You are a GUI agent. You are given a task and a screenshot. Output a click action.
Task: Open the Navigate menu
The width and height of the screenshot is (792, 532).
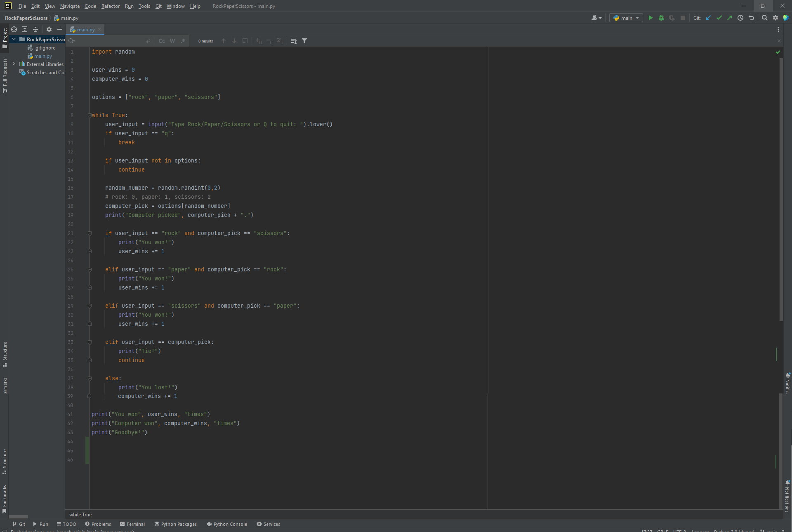coord(70,6)
